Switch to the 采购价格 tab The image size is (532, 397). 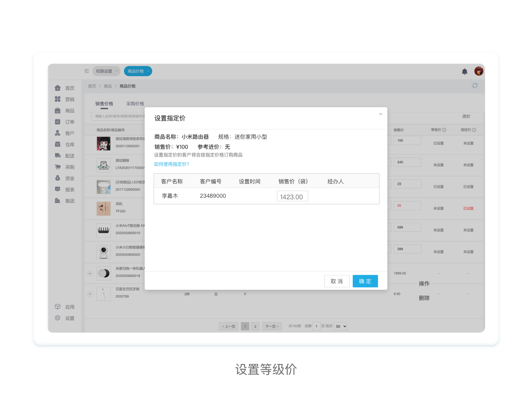pos(135,104)
